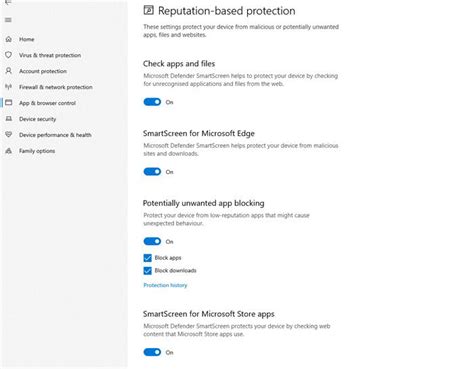
Task: Open the hamburger navigation menu
Action: click(8, 20)
